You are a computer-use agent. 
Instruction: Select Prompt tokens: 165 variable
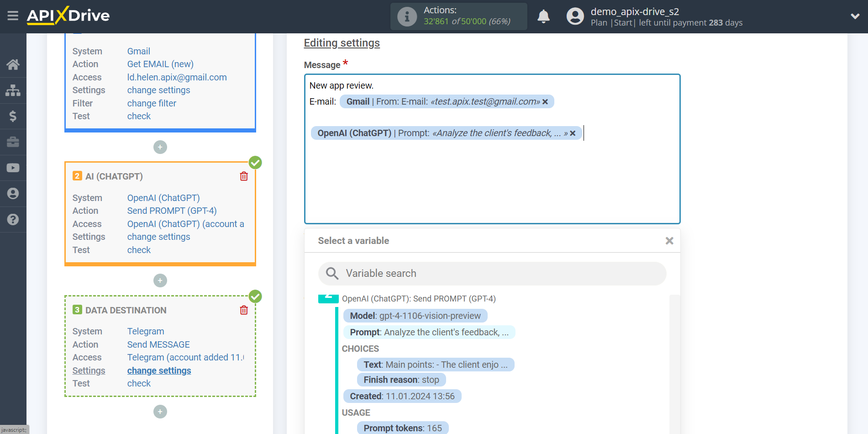tap(402, 428)
